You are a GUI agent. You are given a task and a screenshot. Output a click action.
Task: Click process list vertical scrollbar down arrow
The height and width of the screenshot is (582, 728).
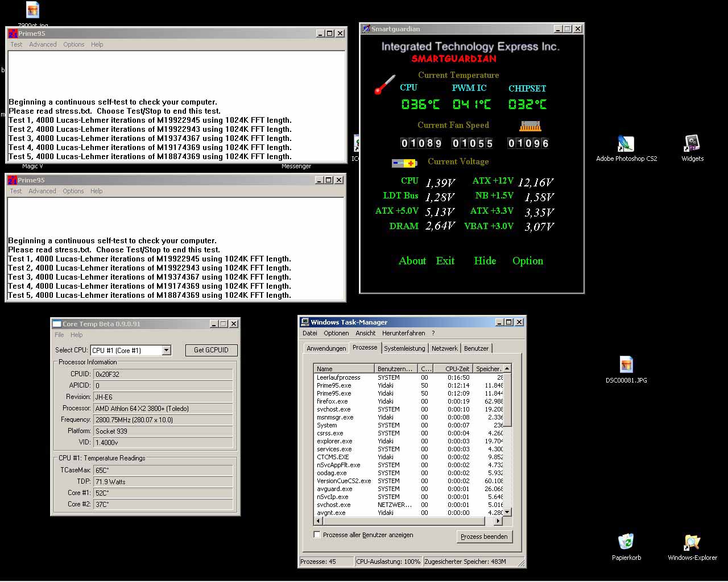[x=507, y=512]
